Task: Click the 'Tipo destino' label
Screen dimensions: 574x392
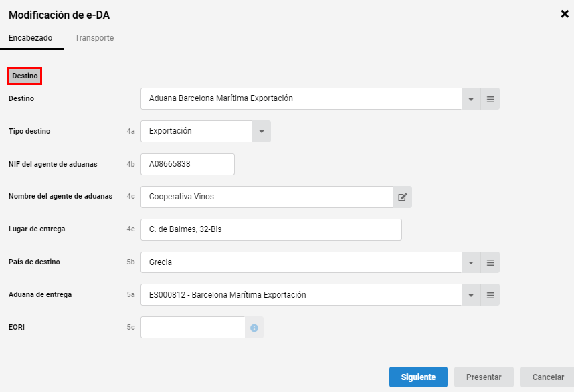Action: 29,131
